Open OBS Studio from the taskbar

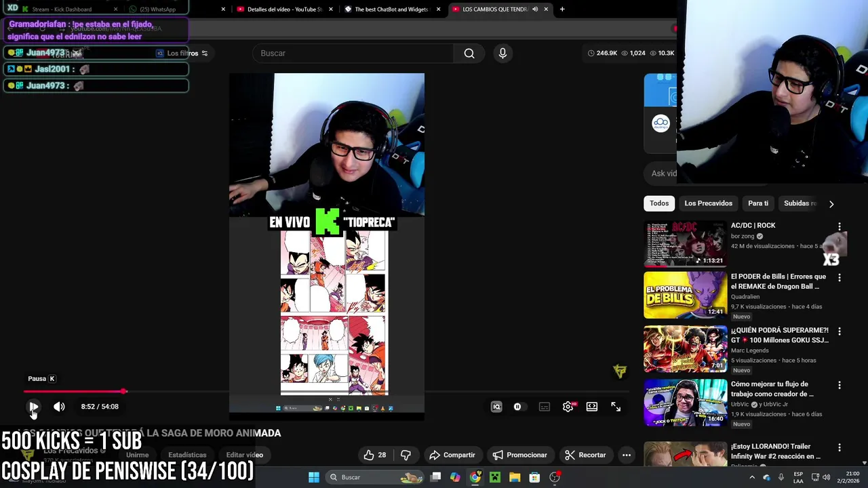(555, 477)
